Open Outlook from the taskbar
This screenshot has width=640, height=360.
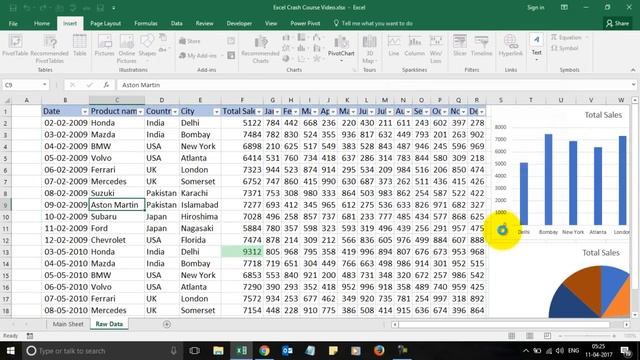click(287, 351)
